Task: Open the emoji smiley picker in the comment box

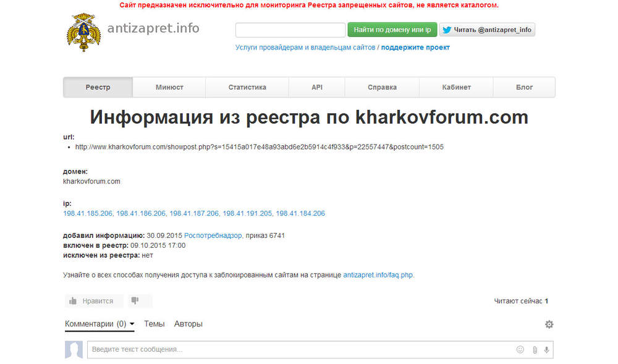Action: (x=520, y=349)
